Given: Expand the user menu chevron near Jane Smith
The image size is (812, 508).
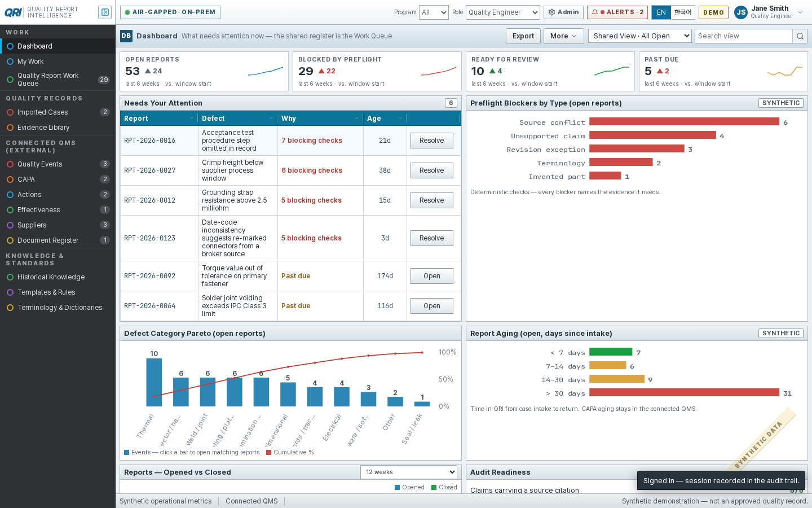Looking at the screenshot, I should pyautogui.click(x=800, y=12).
